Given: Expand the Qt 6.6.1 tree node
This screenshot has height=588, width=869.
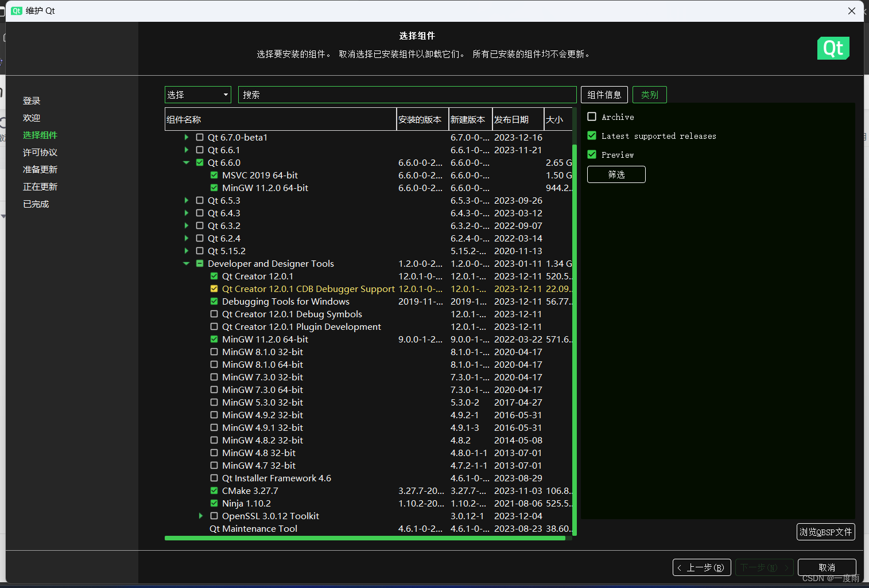Looking at the screenshot, I should [187, 150].
